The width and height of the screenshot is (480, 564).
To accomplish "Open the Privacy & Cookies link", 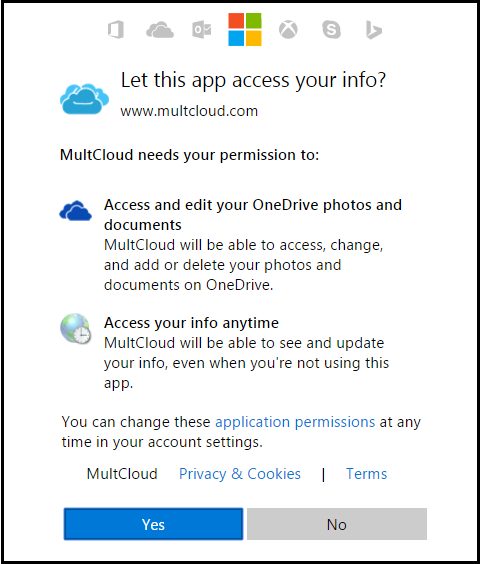I will tap(240, 474).
